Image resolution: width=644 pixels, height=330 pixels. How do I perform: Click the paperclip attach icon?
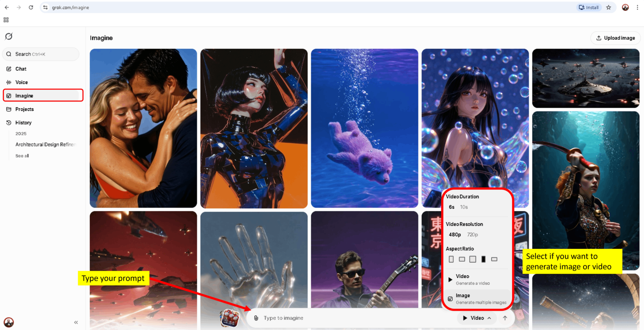click(256, 318)
